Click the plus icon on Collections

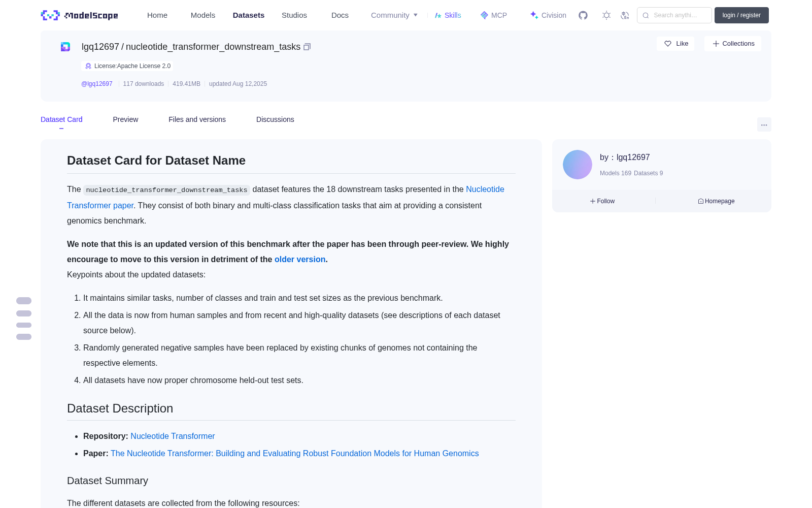pos(716,44)
